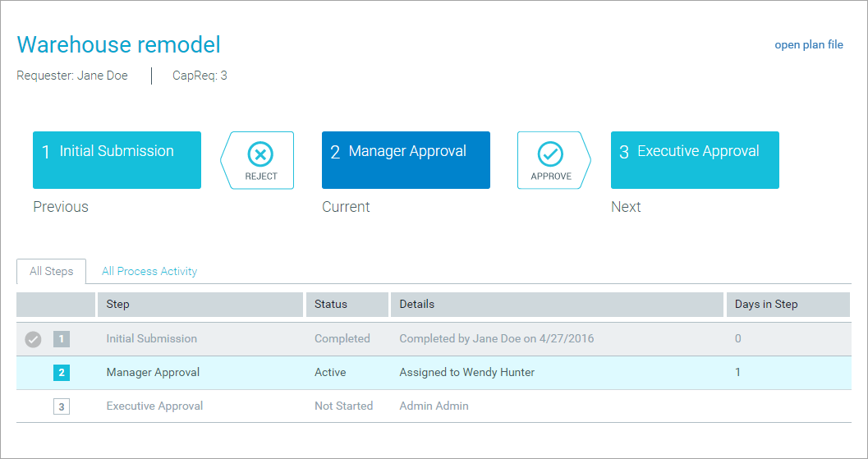Switch to the All Steps tab
Viewport: 868px width, 459px height.
(51, 272)
